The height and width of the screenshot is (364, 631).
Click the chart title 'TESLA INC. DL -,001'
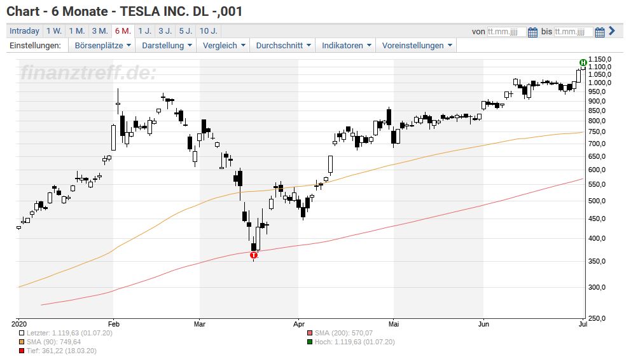(181, 11)
